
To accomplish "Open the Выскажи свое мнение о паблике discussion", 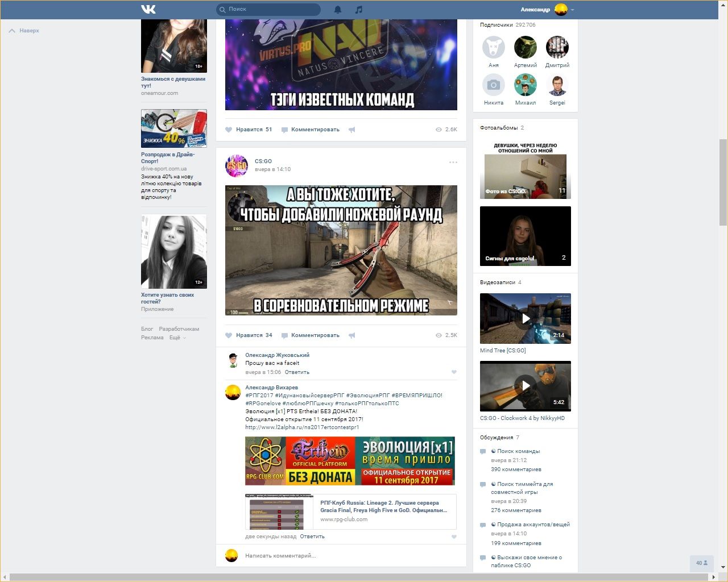I will pyautogui.click(x=527, y=562).
